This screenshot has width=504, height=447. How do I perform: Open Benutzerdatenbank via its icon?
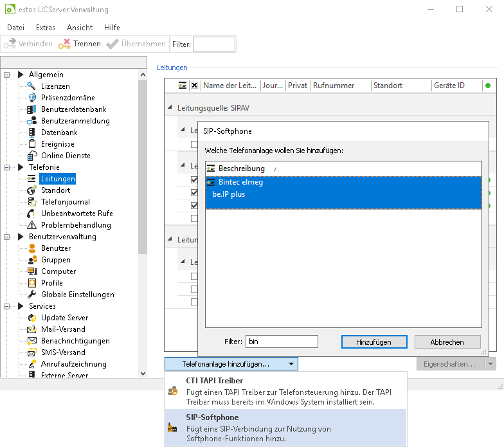(32, 109)
